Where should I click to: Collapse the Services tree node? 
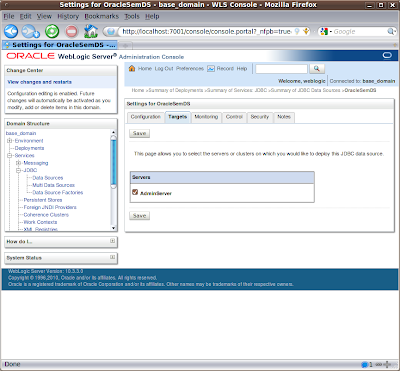(10, 155)
